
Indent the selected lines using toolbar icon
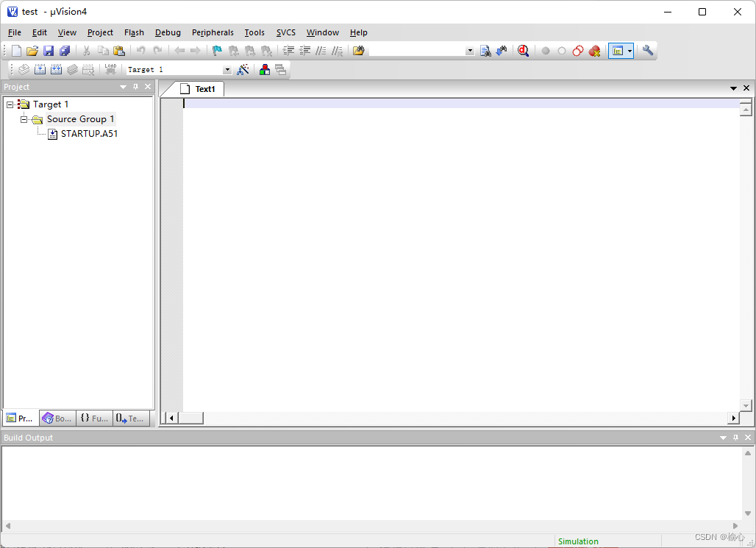click(288, 51)
